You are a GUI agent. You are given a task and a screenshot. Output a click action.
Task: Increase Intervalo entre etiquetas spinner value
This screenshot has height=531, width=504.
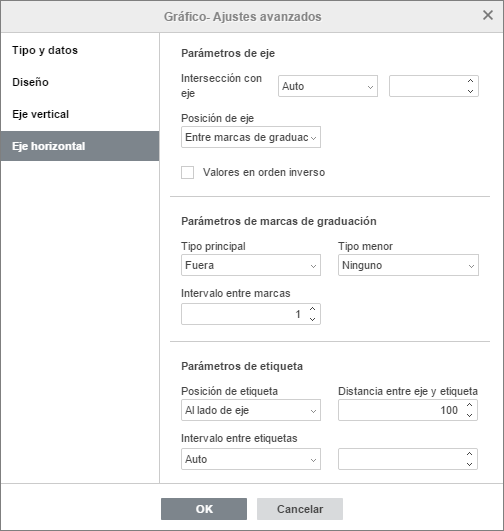click(469, 454)
